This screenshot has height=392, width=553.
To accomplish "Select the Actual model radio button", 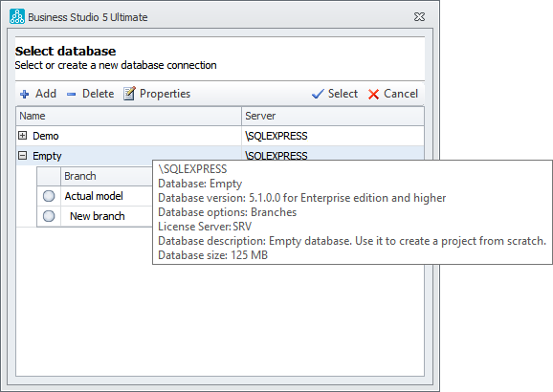I will coord(49,196).
